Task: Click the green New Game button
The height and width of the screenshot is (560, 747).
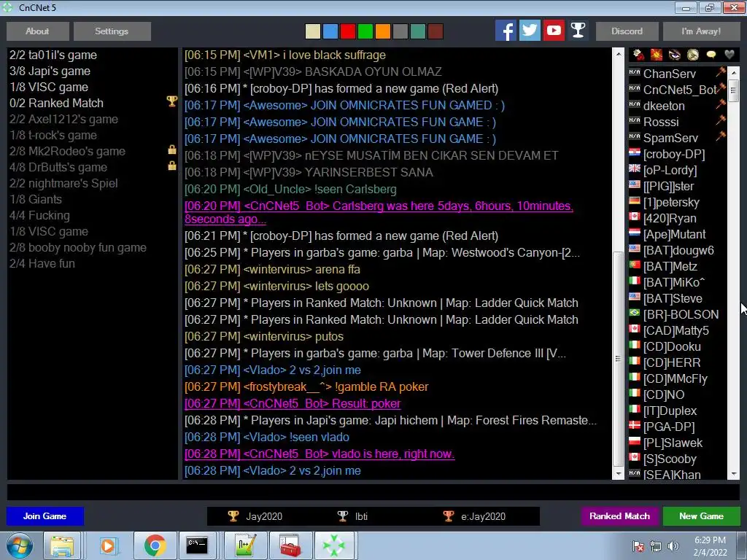Action: tap(701, 516)
